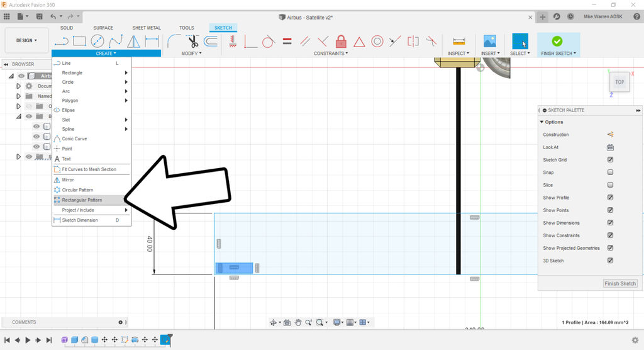Apply the Perpendicular constraint icon
Image resolution: width=644 pixels, height=350 pixels.
click(323, 41)
